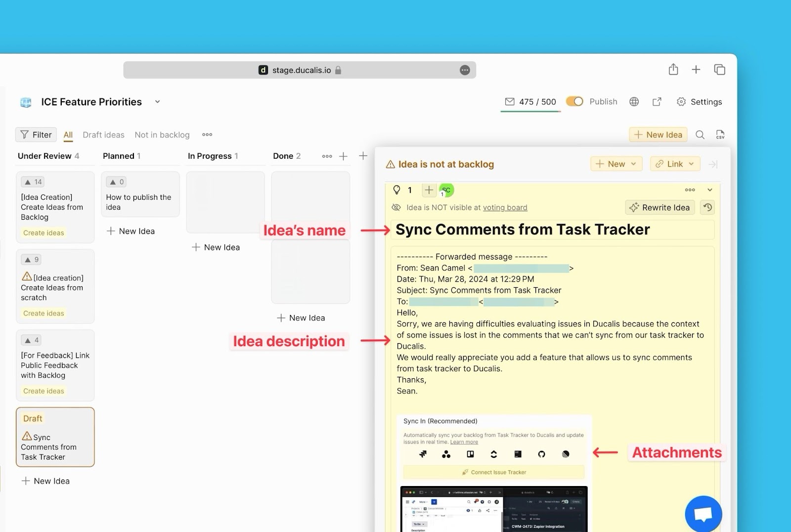The image size is (791, 532).
Task: Select the Jira sync icon
Action: pos(423,454)
